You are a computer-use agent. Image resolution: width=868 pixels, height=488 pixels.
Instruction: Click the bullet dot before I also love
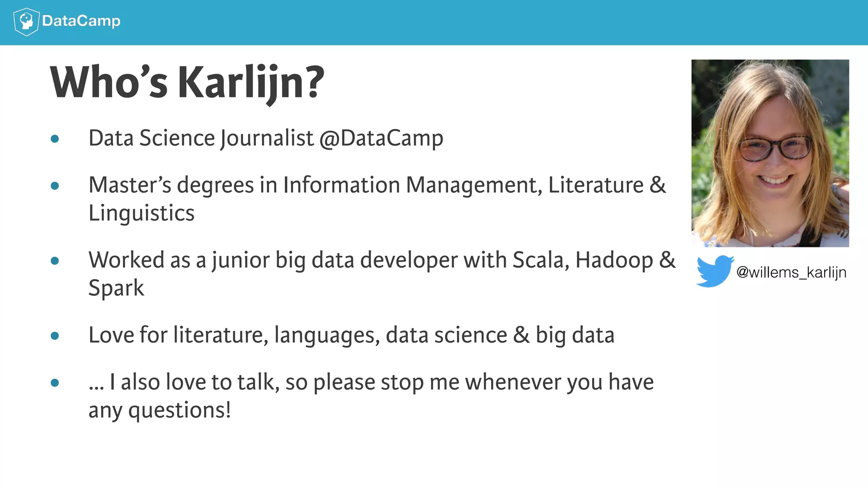[55, 383]
